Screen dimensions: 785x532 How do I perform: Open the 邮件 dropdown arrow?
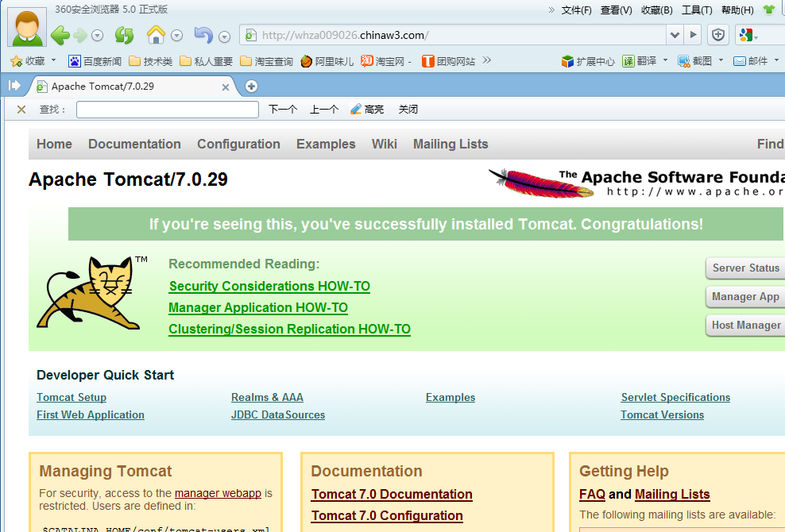click(776, 60)
